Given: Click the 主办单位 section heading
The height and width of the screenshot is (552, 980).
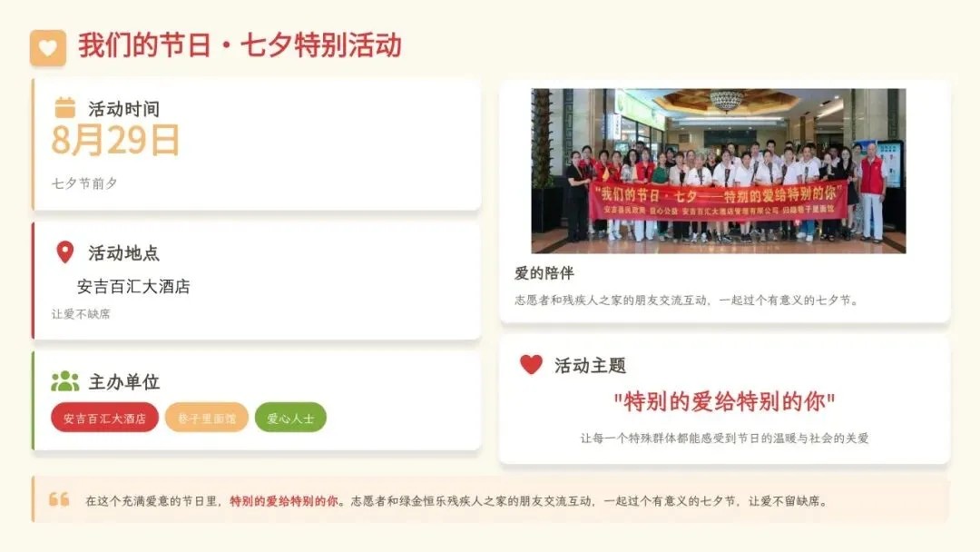Looking at the screenshot, I should click(x=123, y=381).
